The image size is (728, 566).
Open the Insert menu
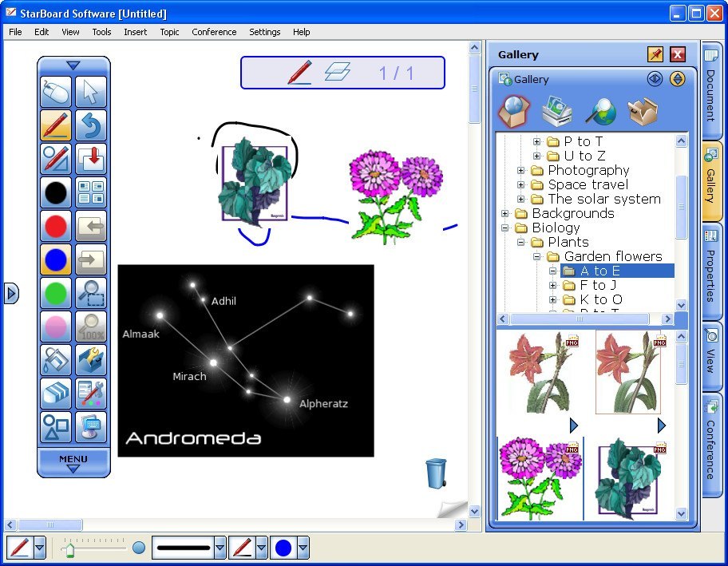coord(135,32)
